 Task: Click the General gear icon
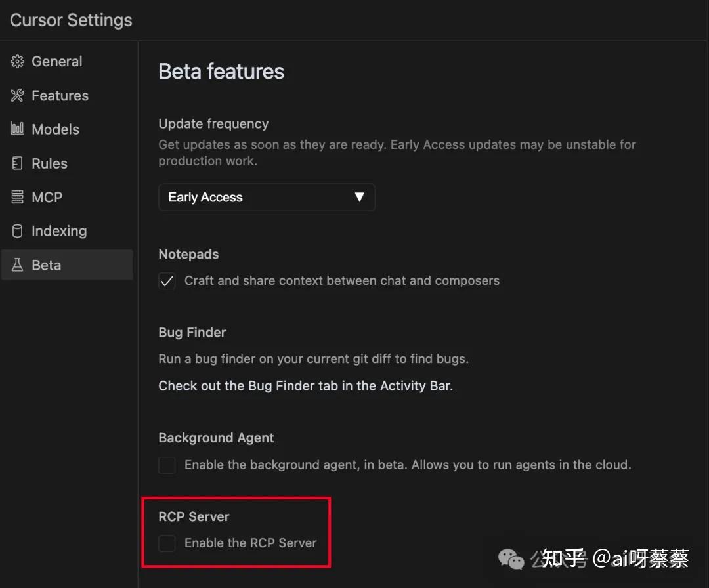coord(17,62)
